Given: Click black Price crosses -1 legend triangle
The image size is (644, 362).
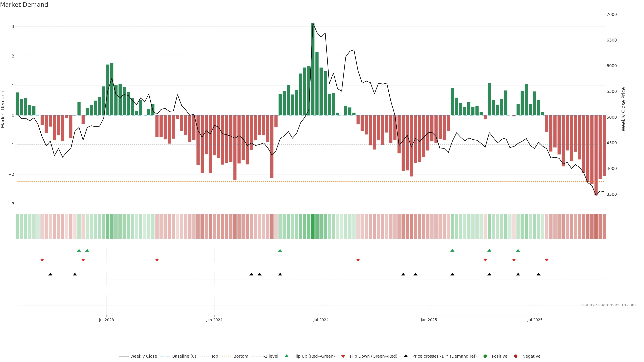Looking at the screenshot, I should pyautogui.click(x=406, y=356).
